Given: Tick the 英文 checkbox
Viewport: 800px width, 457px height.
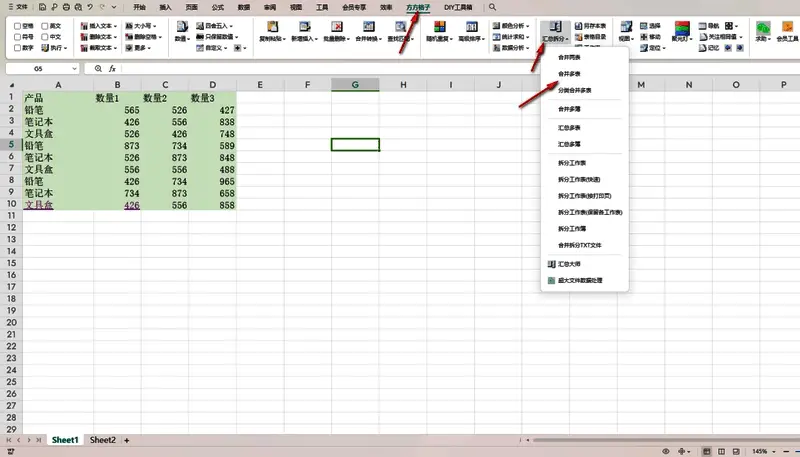Looking at the screenshot, I should tap(45, 26).
